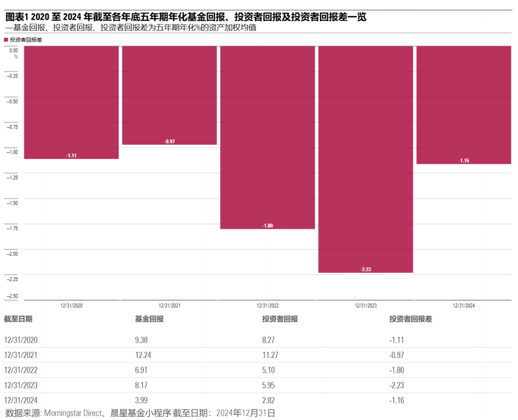
Task: Select table row date 12/31/2021
Action: [x=21, y=355]
